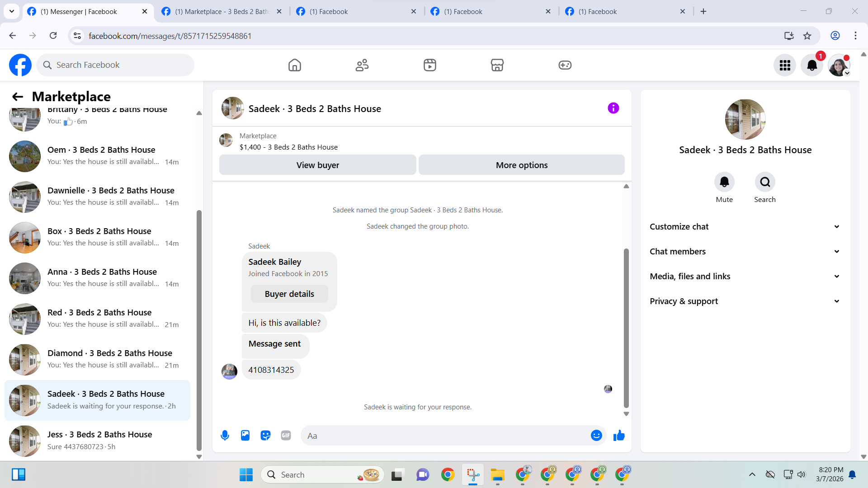Close the Messenger | Facebook tab

tap(145, 12)
